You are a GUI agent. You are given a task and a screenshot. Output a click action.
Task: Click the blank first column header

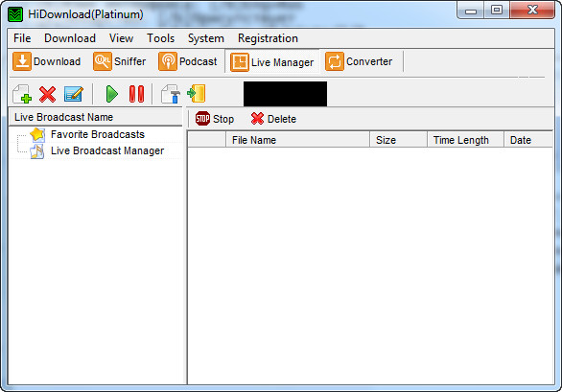click(x=207, y=140)
